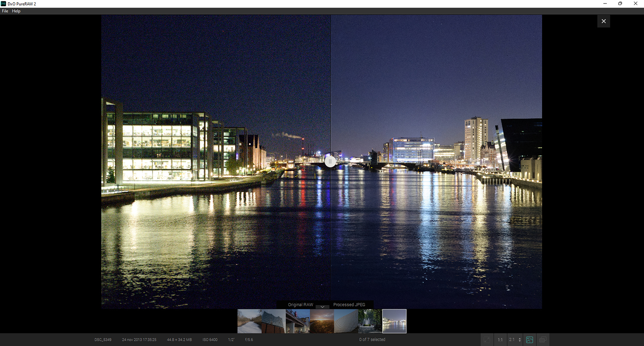Select the fountain photo thumbnail
The image size is (644, 346).
click(x=370, y=321)
